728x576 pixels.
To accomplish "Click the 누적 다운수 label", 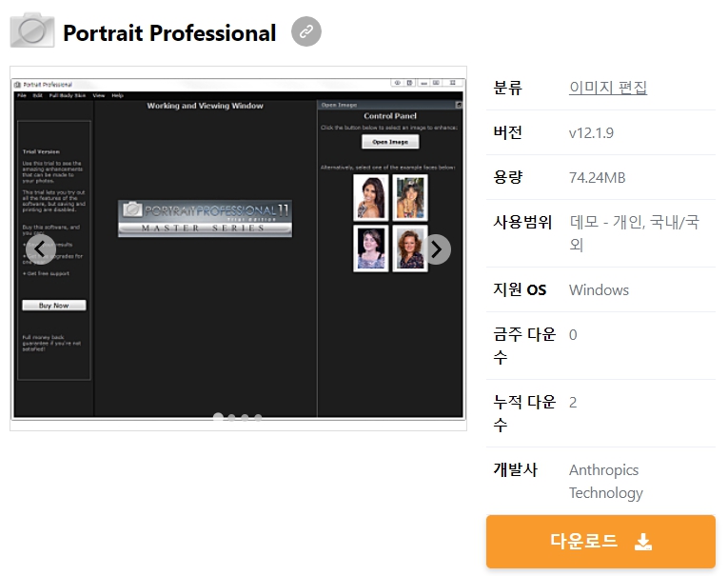I will point(524,413).
